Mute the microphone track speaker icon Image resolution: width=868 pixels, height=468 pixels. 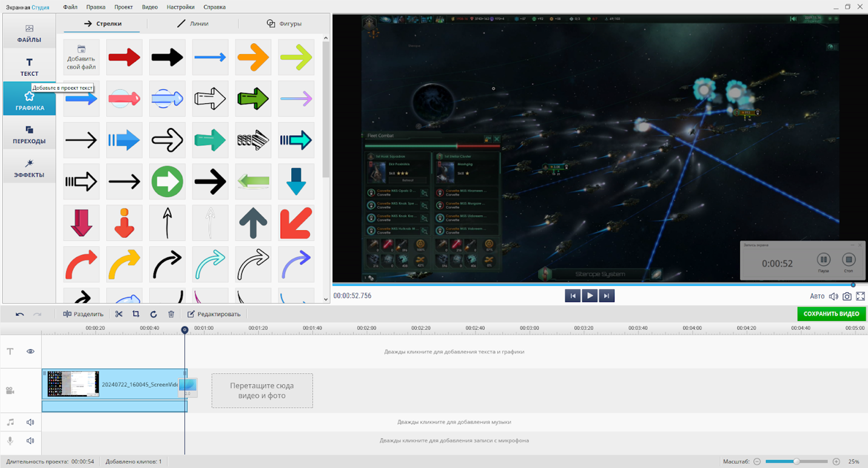click(30, 441)
